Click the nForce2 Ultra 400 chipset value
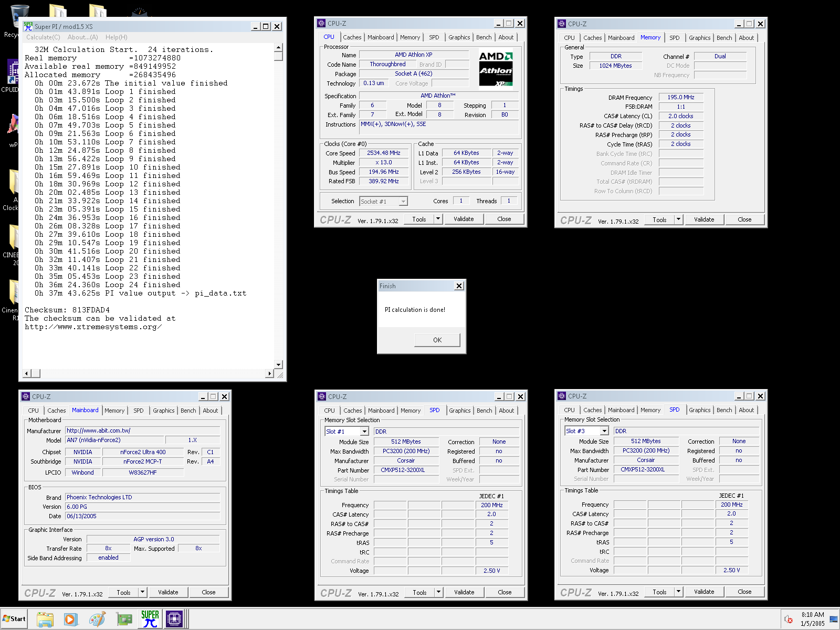Image resolution: width=840 pixels, height=630 pixels. coord(143,452)
